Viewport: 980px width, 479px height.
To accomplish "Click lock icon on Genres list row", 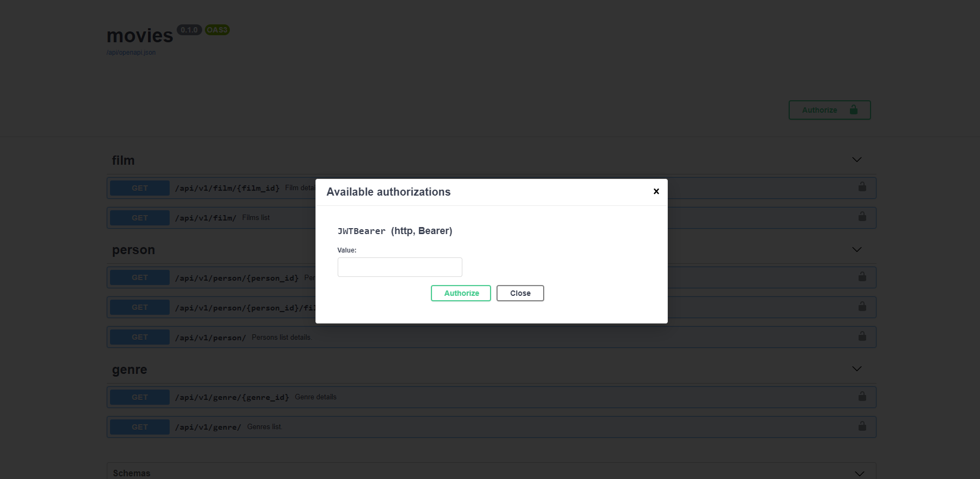I will click(x=862, y=426).
